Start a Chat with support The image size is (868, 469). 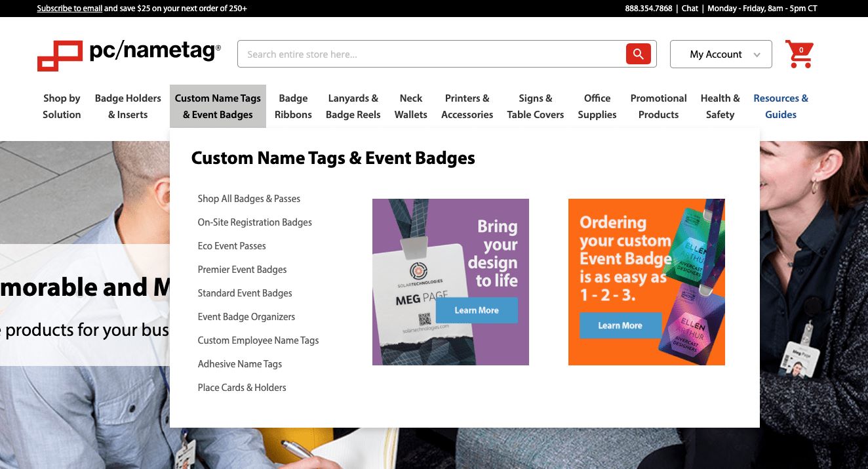689,9
